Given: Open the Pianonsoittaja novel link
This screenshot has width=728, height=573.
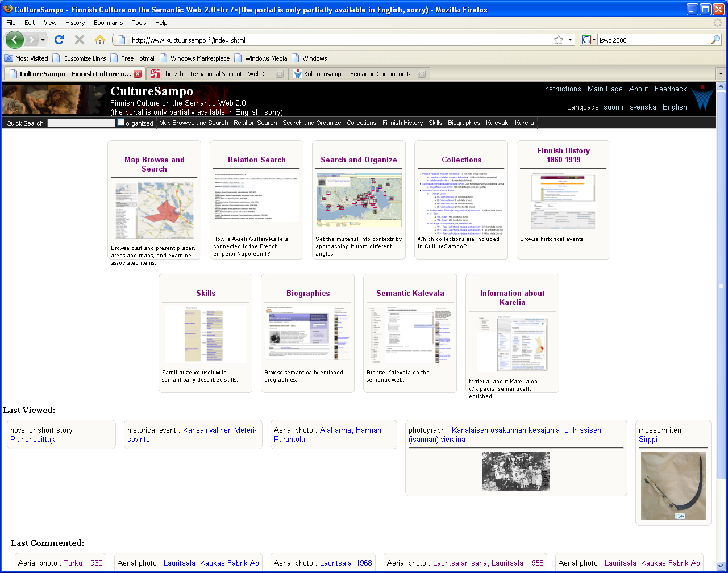Looking at the screenshot, I should tap(34, 439).
